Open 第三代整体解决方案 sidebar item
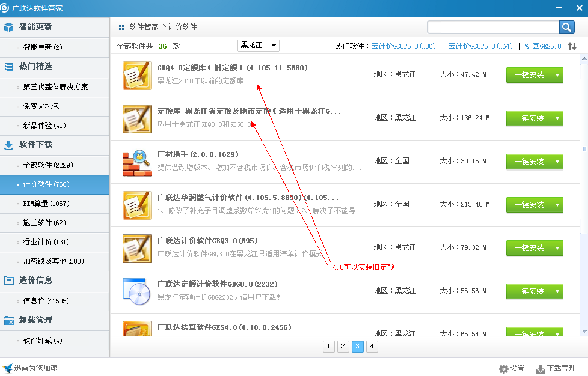This screenshot has width=588, height=376. 55,87
